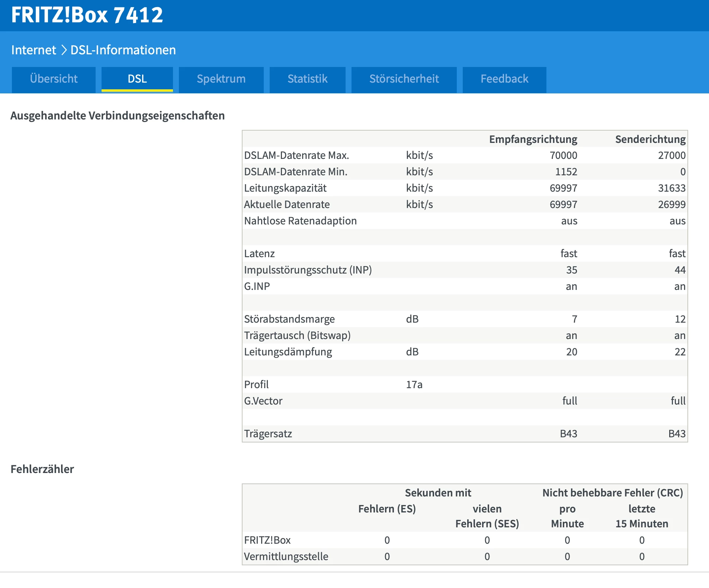Click Störabstandsmarge value 12
The height and width of the screenshot is (588, 709).
pos(680,319)
